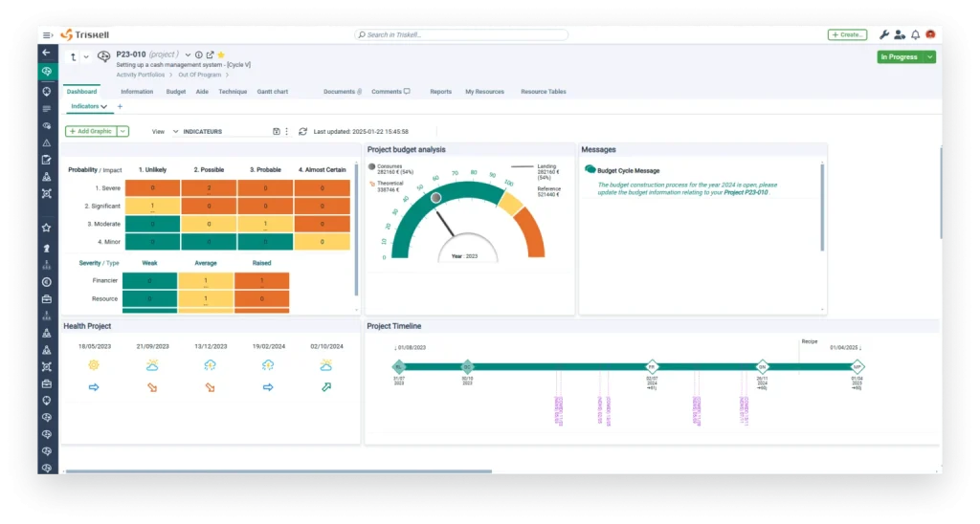The width and height of the screenshot is (980, 524).
Task: Open the Add Graphic dropdown arrow
Action: [122, 131]
